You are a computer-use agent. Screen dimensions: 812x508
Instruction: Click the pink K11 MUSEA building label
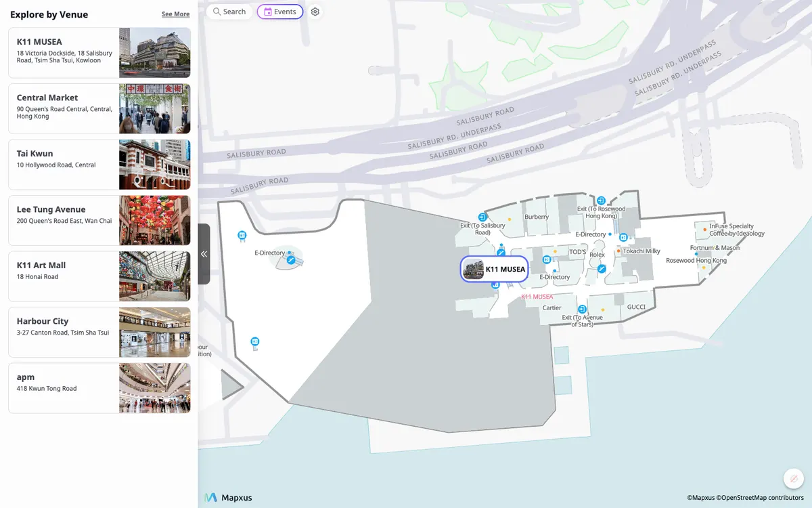537,297
